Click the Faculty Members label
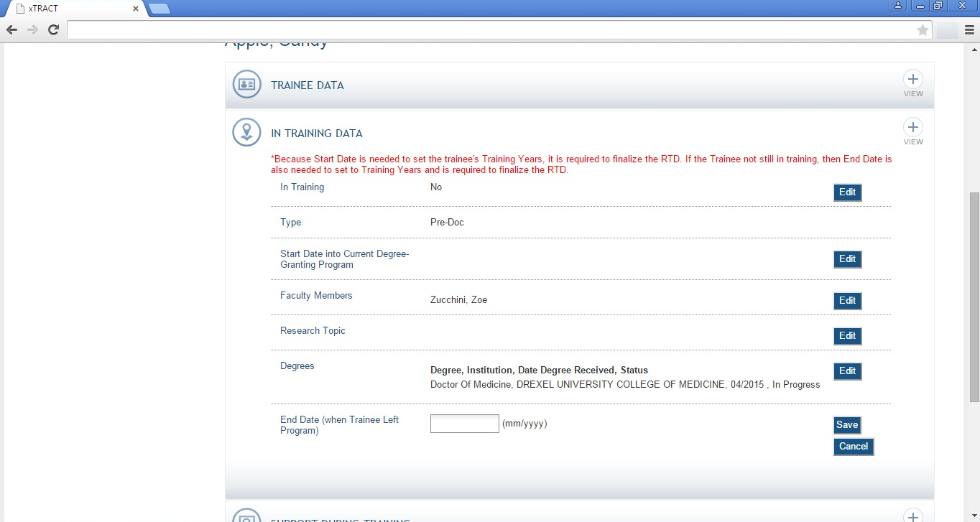980x522 pixels. 316,295
